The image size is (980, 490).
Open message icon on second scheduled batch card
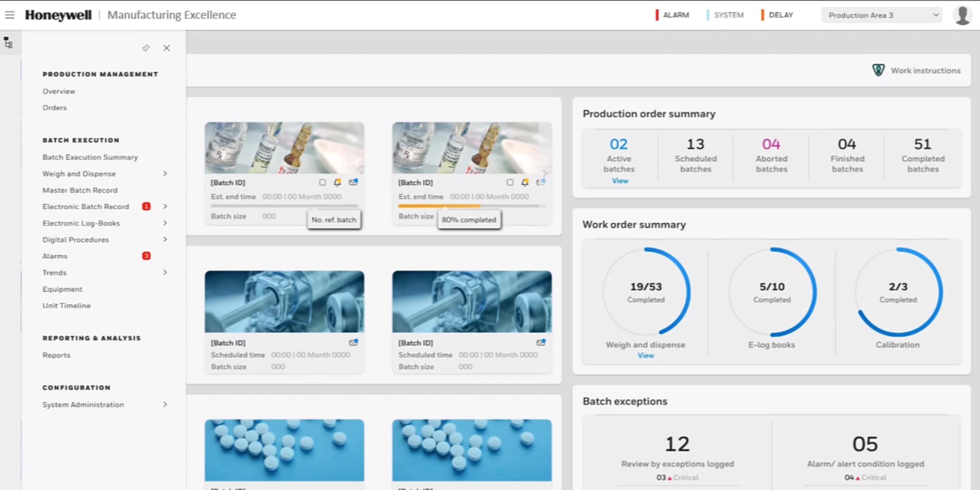tap(541, 342)
